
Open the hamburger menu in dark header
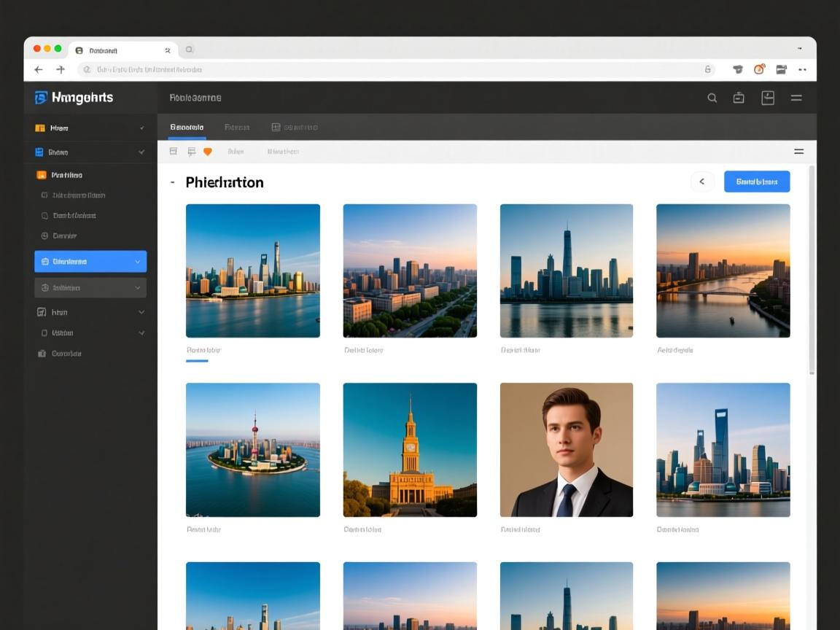pos(796,98)
